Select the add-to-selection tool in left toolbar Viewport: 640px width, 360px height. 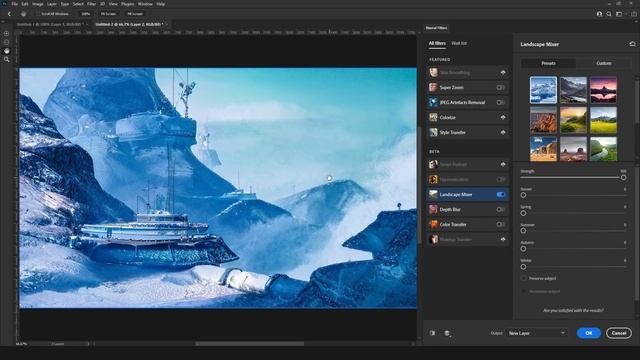click(x=7, y=33)
